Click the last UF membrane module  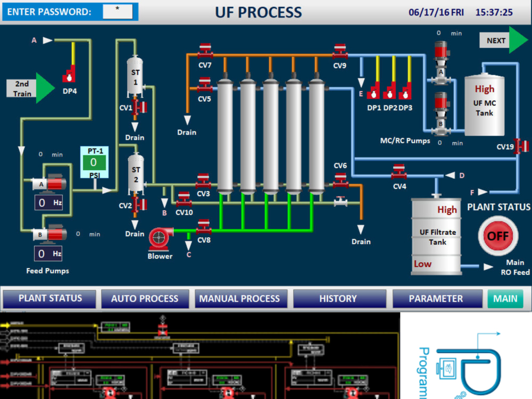pos(317,136)
